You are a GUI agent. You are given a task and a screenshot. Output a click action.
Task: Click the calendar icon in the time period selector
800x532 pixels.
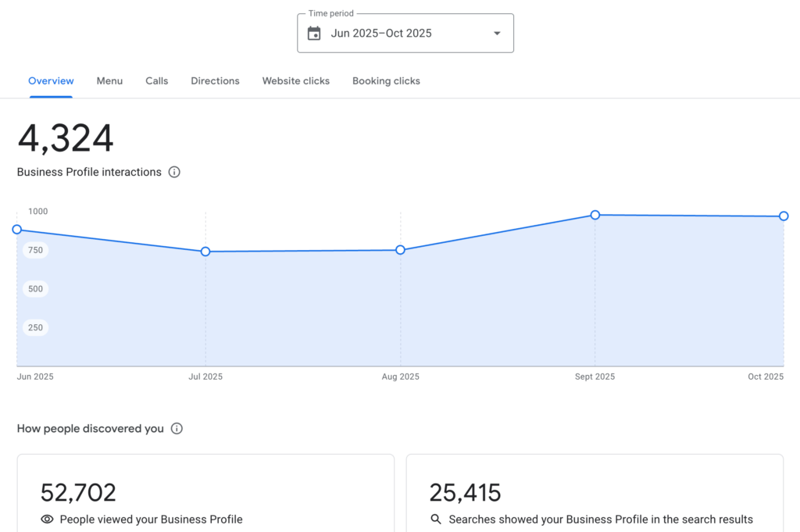(314, 33)
